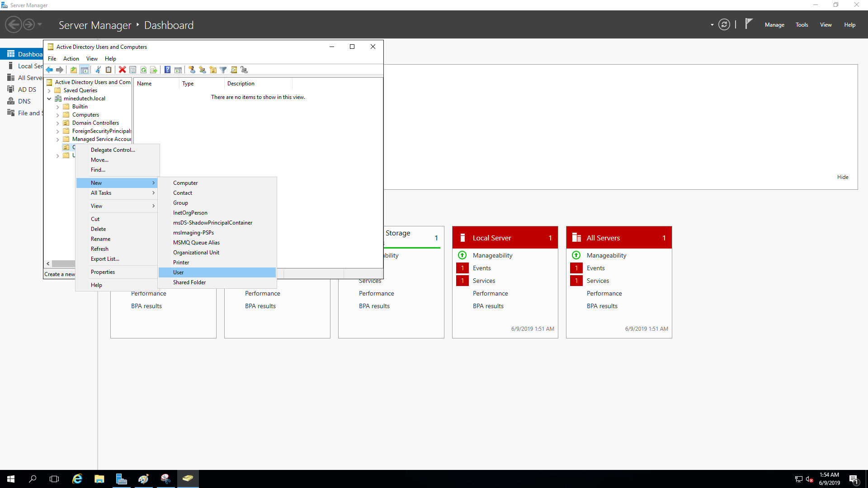Click the Refresh toolbar icon in ADUC

pos(143,70)
